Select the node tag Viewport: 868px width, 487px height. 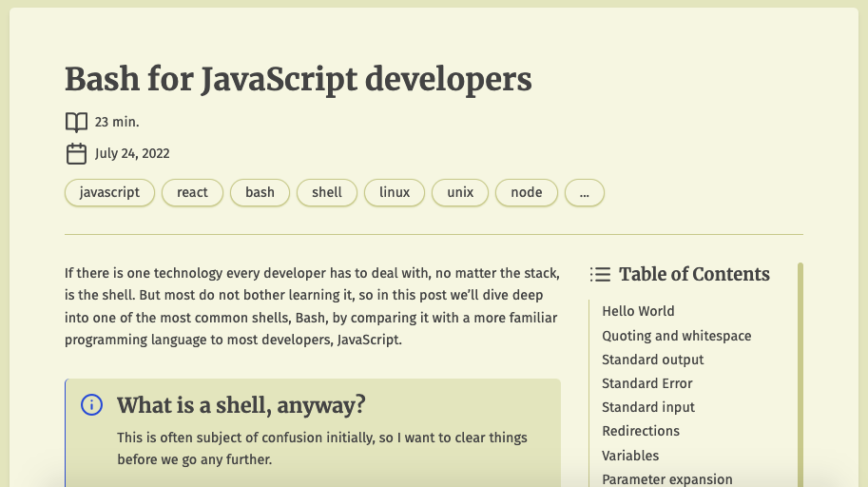527,192
